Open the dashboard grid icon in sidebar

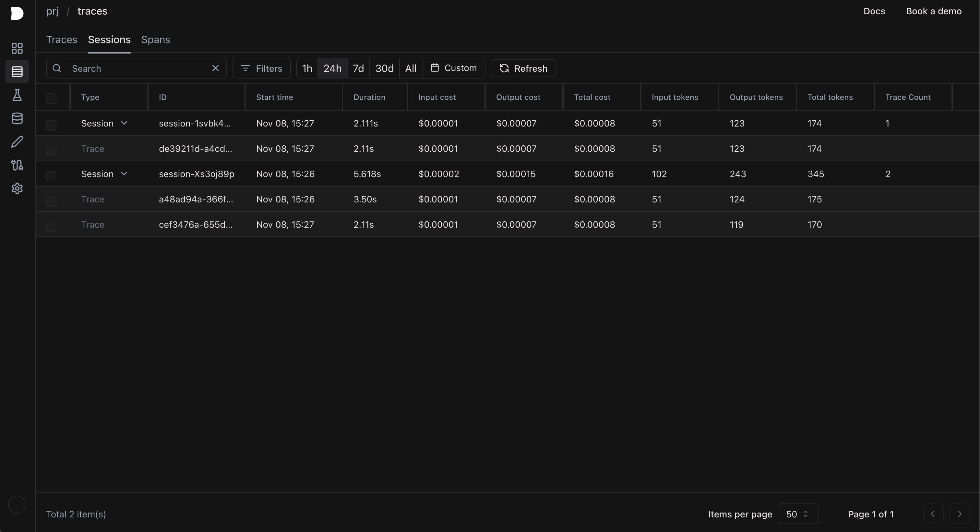point(17,48)
